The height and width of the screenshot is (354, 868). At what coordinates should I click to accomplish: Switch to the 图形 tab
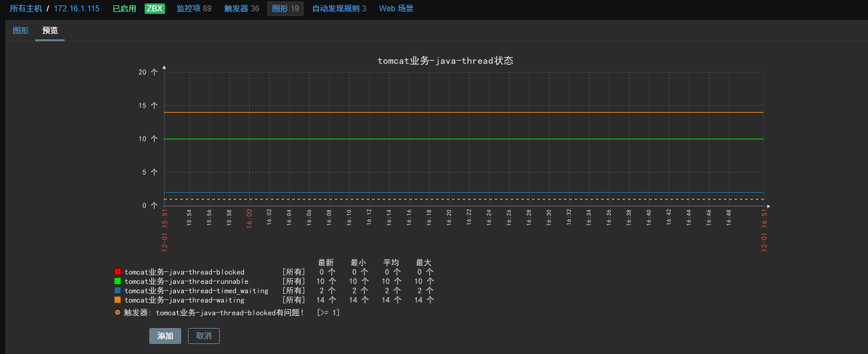pos(21,31)
